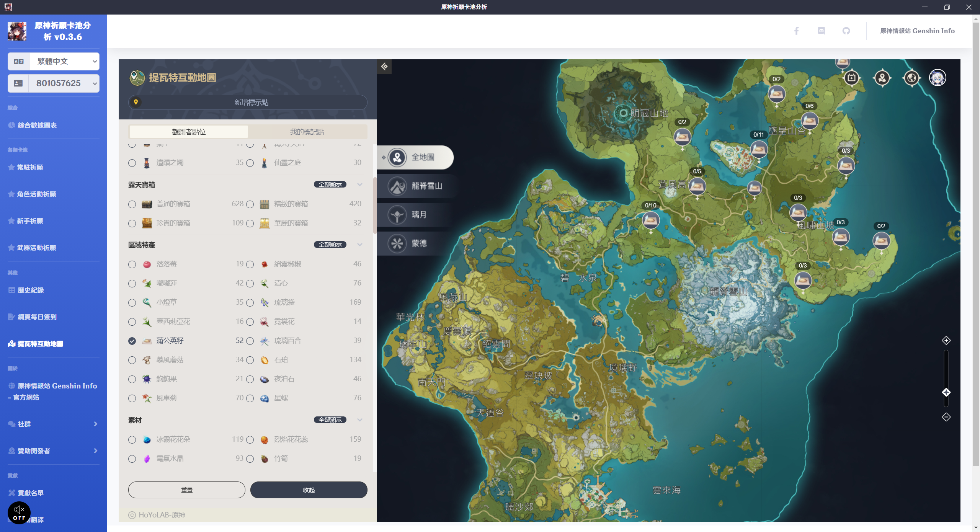Click the teleport waypoint at 明冠山地
This screenshot has width=980, height=532.
click(623, 113)
